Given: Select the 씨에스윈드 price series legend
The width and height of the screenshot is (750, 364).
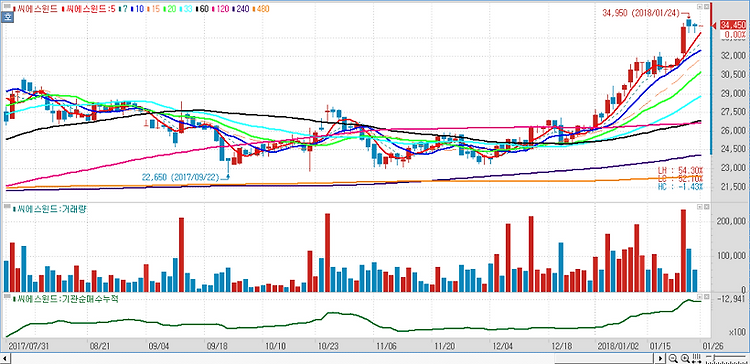Looking at the screenshot, I should [x=35, y=9].
